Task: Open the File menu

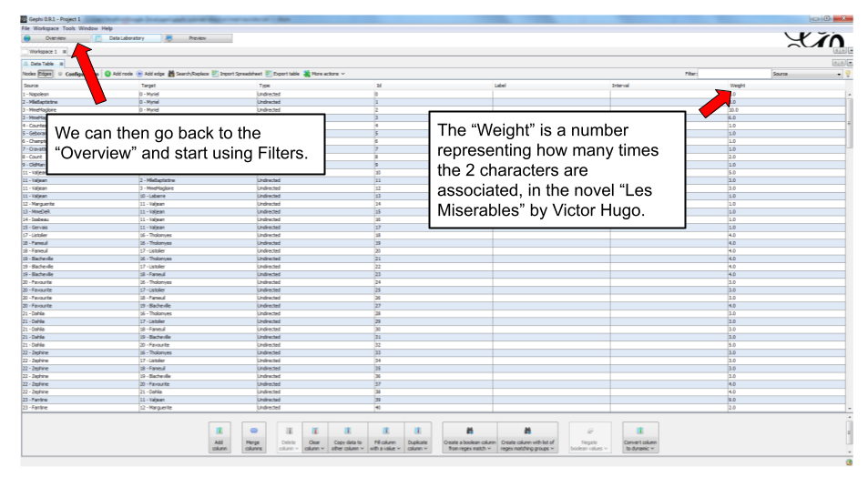Action: pos(26,28)
